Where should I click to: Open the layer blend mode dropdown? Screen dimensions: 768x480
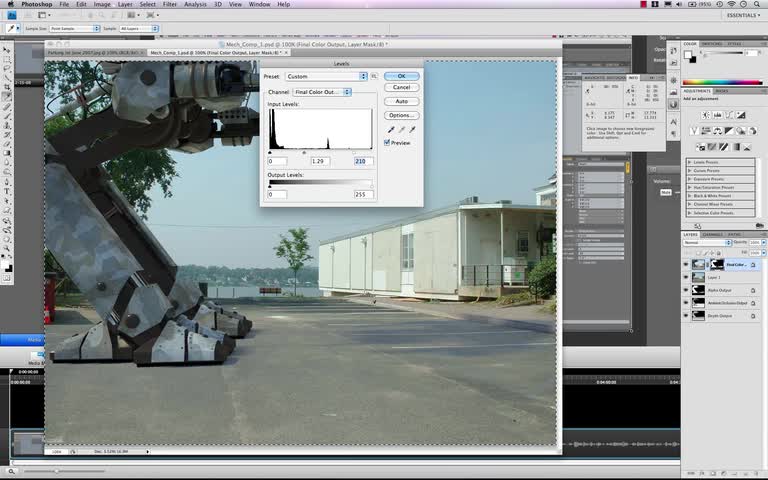(x=707, y=243)
